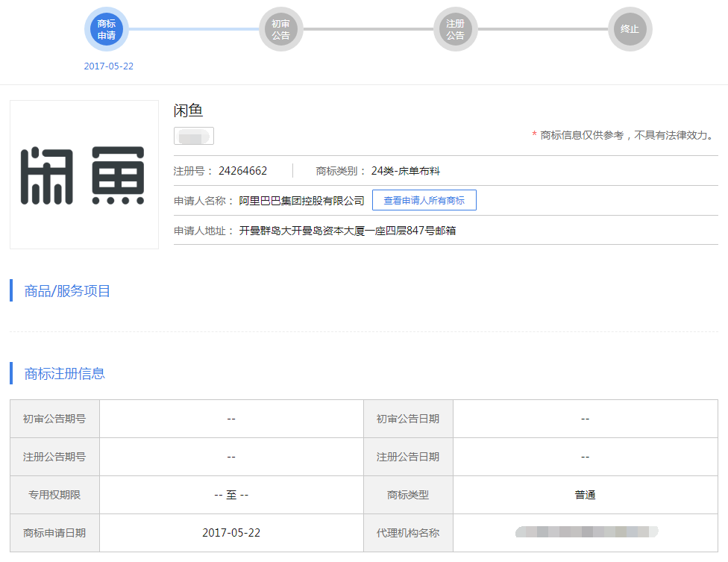
Task: Click the 商标类型 table header cell
Action: pos(408,495)
